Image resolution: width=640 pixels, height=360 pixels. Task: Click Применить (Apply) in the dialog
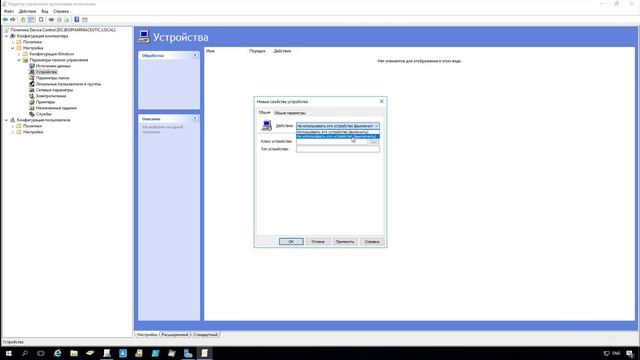(x=345, y=242)
